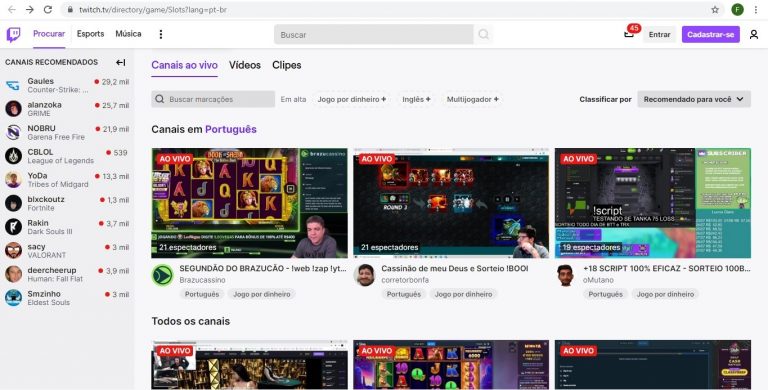The width and height of the screenshot is (768, 390).
Task: Click the Cadastrar-se sign up button
Action: (710, 34)
